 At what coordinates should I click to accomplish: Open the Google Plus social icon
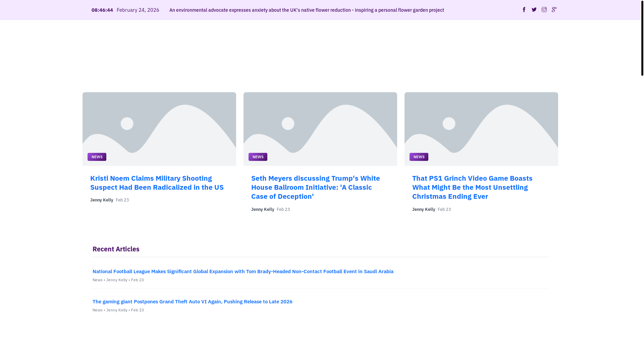(554, 10)
